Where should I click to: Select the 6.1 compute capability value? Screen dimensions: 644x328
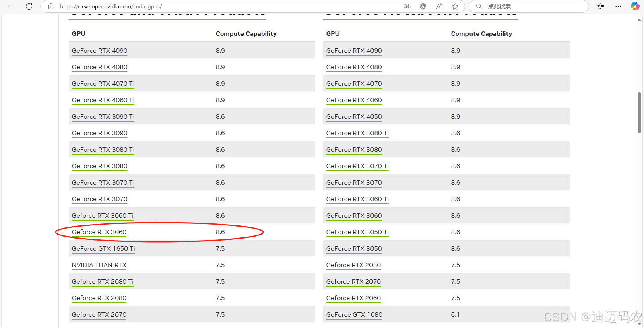(455, 315)
